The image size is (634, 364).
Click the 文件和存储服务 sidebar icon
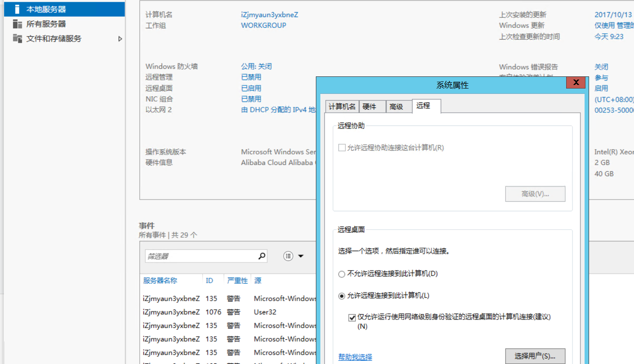[18, 39]
